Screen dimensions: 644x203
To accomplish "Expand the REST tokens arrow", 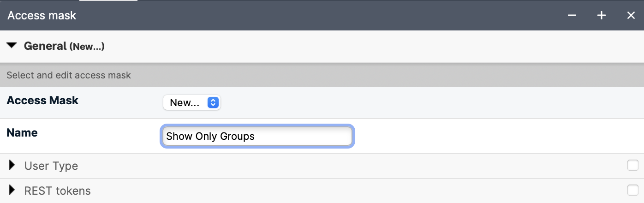I will tap(12, 191).
